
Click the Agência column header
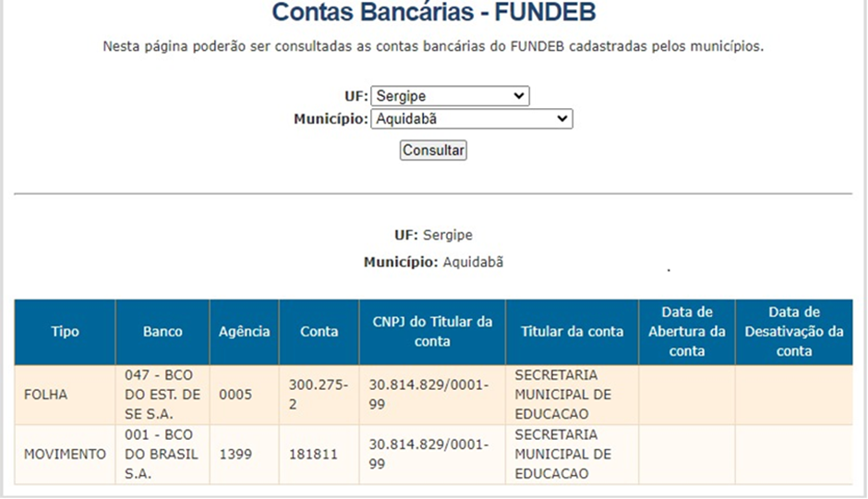tap(244, 332)
